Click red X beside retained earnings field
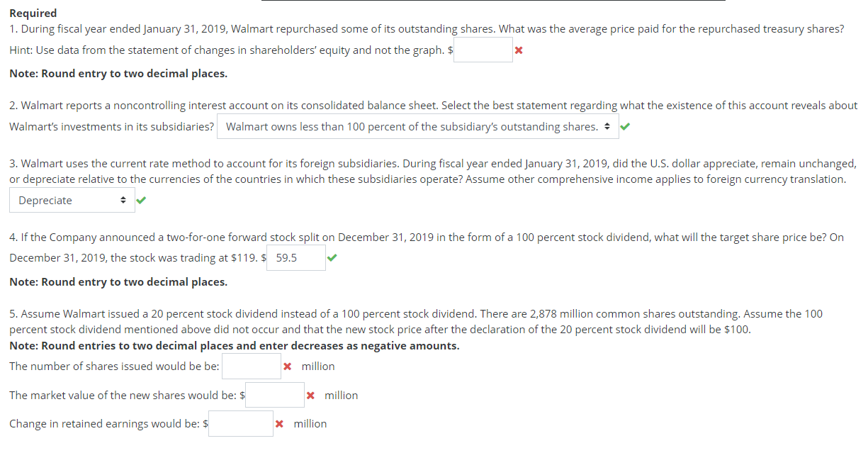868x453 pixels. (x=279, y=424)
